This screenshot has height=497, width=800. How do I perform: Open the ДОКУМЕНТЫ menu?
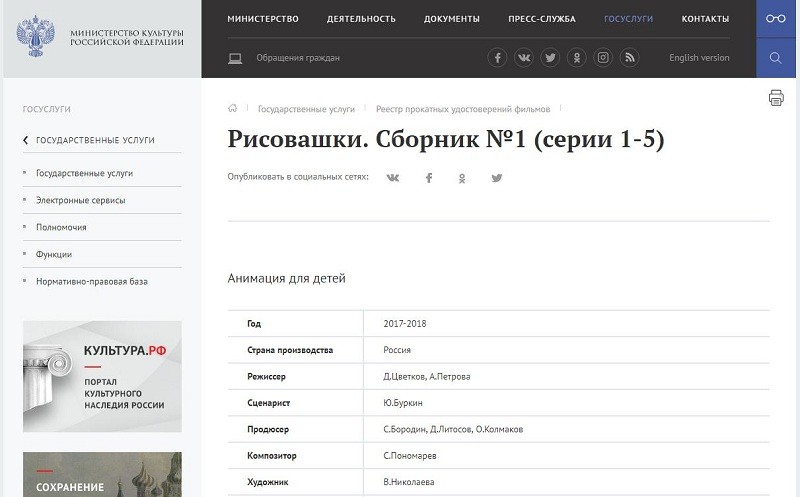coord(452,19)
